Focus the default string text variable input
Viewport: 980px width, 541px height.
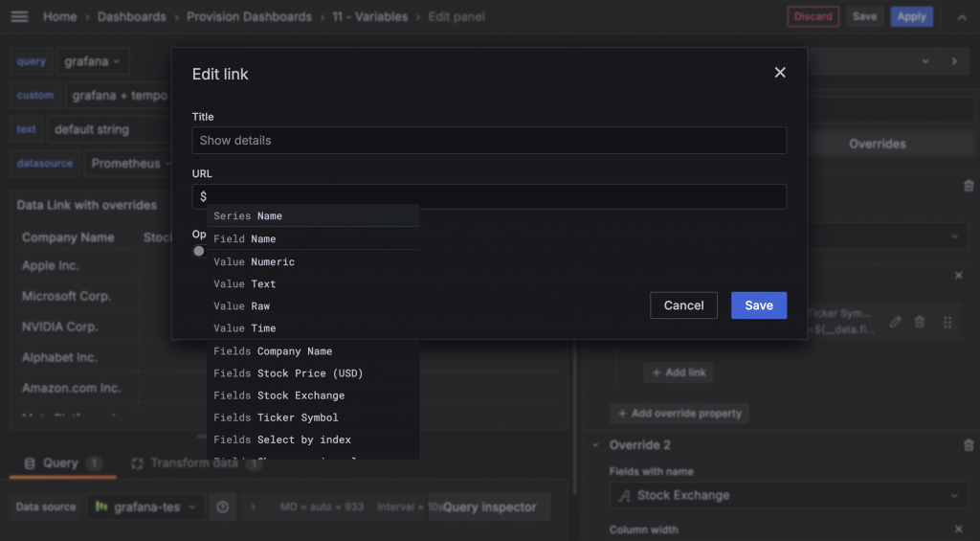pos(110,129)
